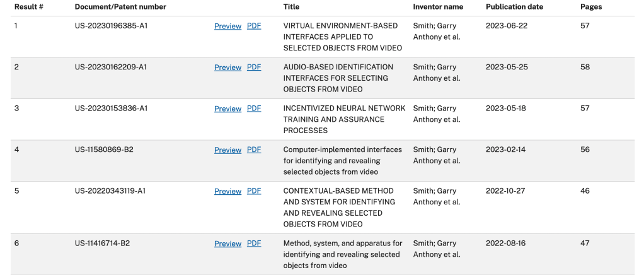Open PDF of US-11416714-B2
The width and height of the screenshot is (644, 275).
(254, 243)
